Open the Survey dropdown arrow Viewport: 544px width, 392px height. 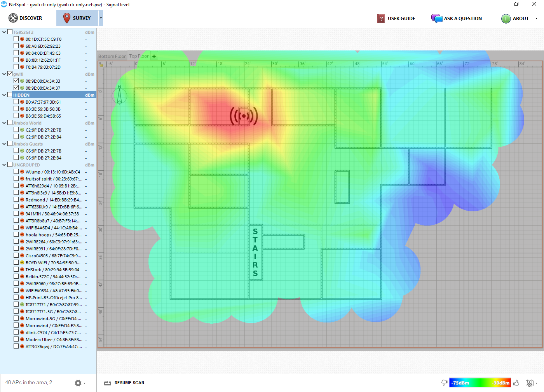[x=101, y=18]
